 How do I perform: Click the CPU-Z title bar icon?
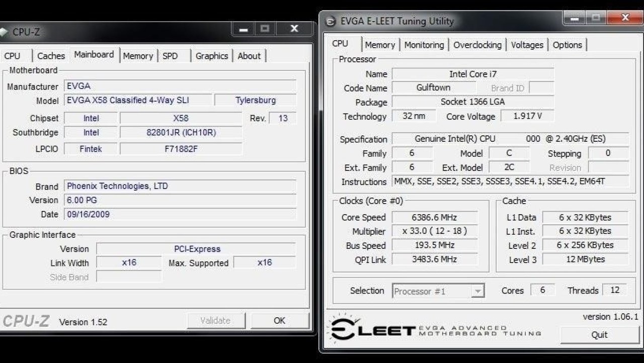point(4,32)
